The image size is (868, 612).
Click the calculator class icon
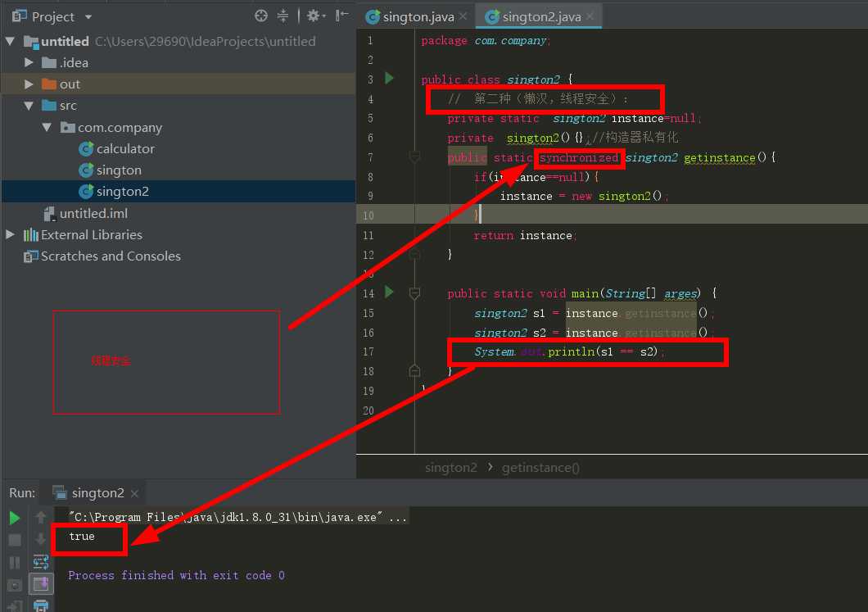coord(86,148)
